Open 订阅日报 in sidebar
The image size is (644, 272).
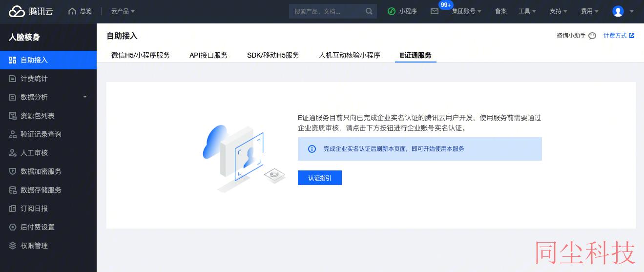(x=48, y=209)
